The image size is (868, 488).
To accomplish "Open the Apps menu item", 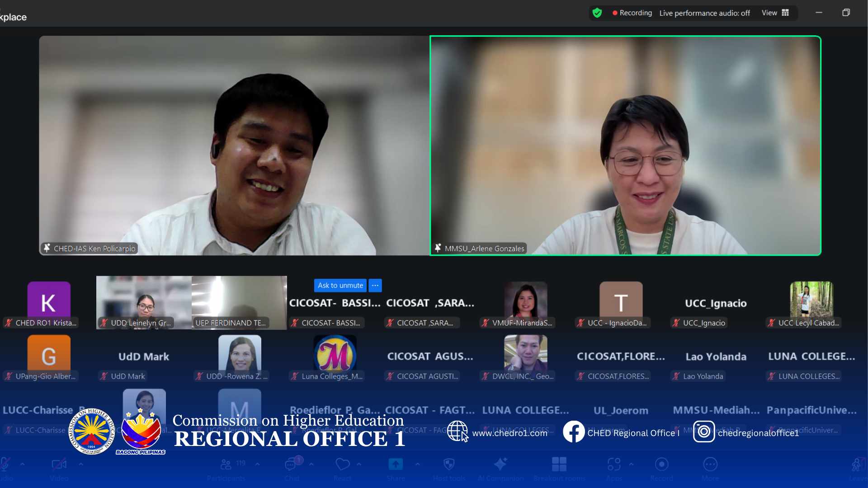I will pyautogui.click(x=614, y=465).
